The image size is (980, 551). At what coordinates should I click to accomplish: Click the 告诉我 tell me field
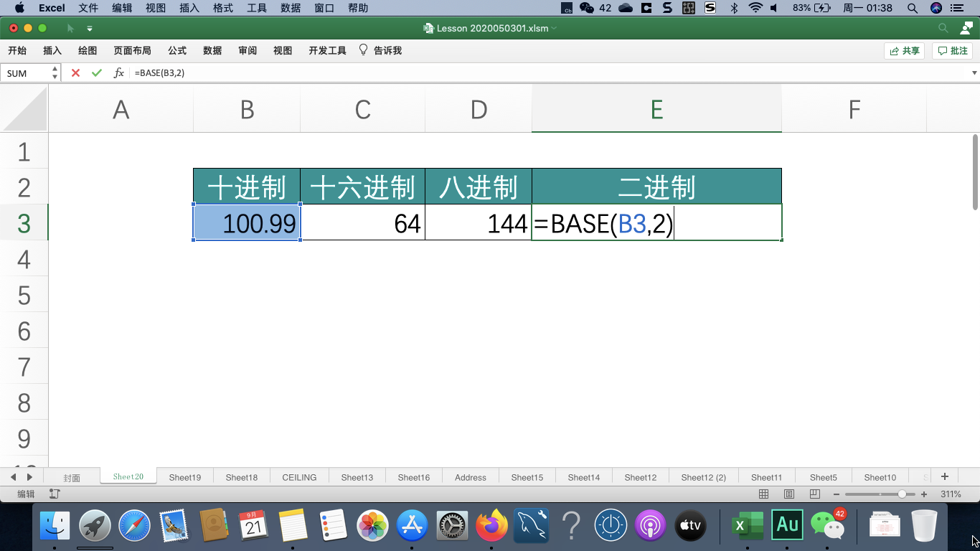tap(387, 50)
